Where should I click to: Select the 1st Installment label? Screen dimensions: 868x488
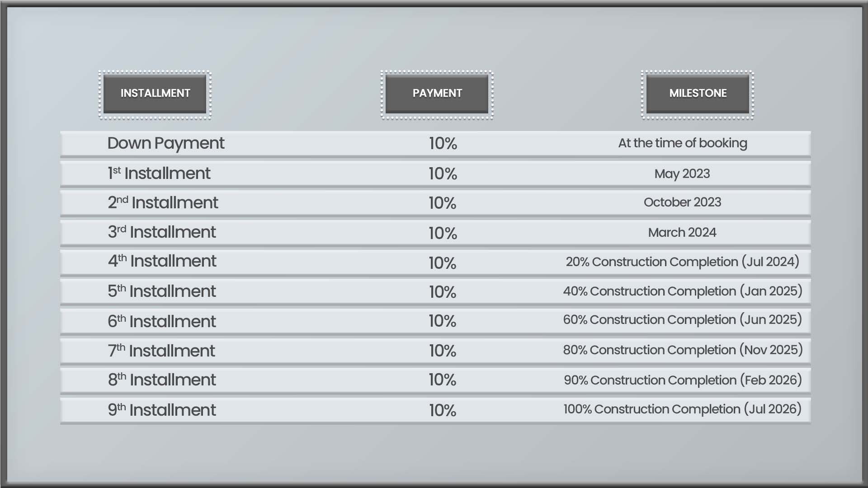(159, 174)
